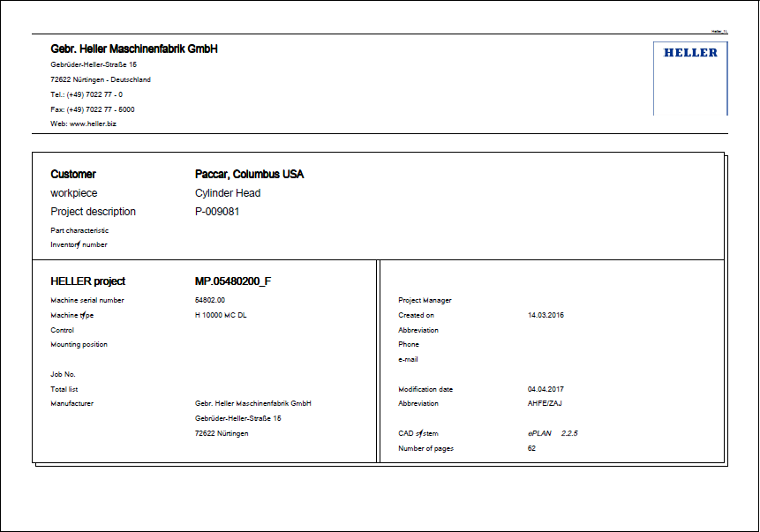The image size is (760, 532).
Task: Click the Abbreviation label below Modification date
Action: [418, 403]
